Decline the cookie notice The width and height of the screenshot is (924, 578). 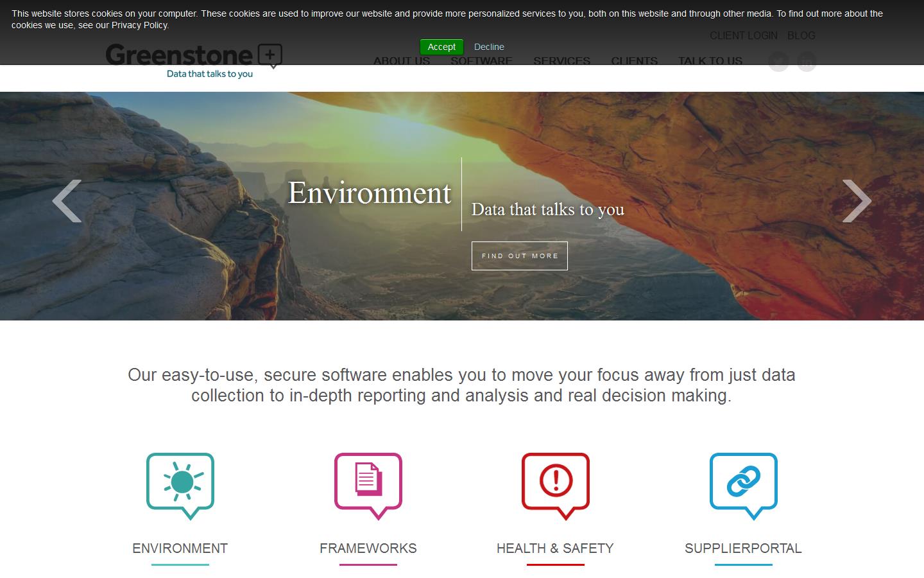489,47
